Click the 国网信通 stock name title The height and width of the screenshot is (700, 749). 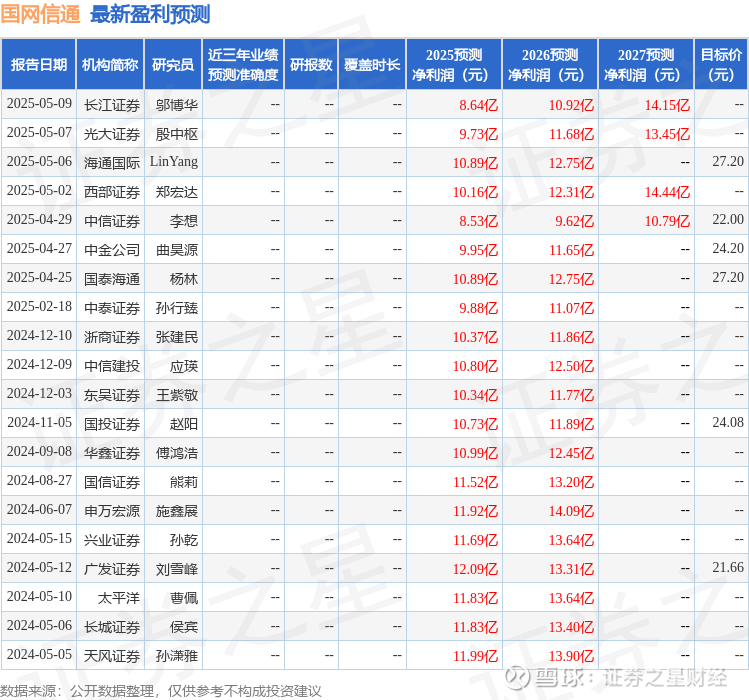(x=40, y=13)
